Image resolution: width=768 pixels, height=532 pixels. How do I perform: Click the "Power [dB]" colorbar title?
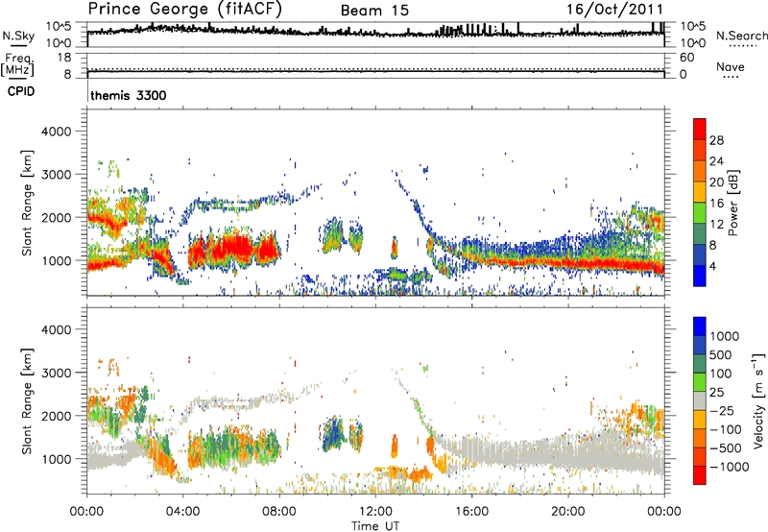tap(732, 203)
